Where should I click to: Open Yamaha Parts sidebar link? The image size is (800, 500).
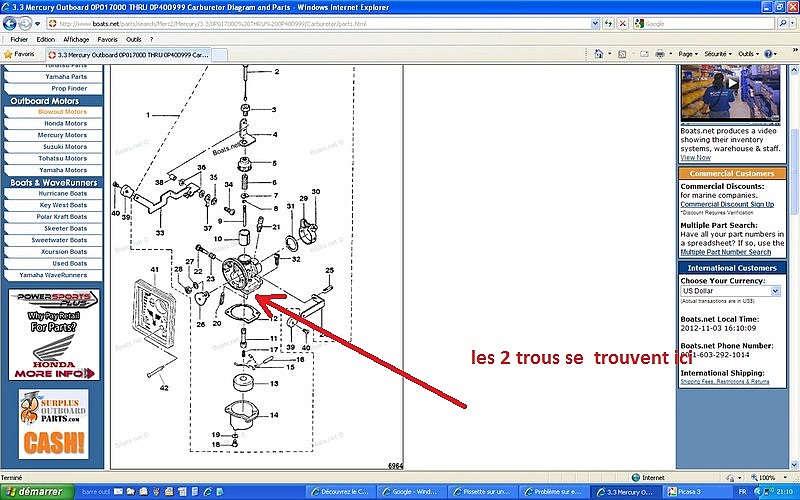(66, 77)
